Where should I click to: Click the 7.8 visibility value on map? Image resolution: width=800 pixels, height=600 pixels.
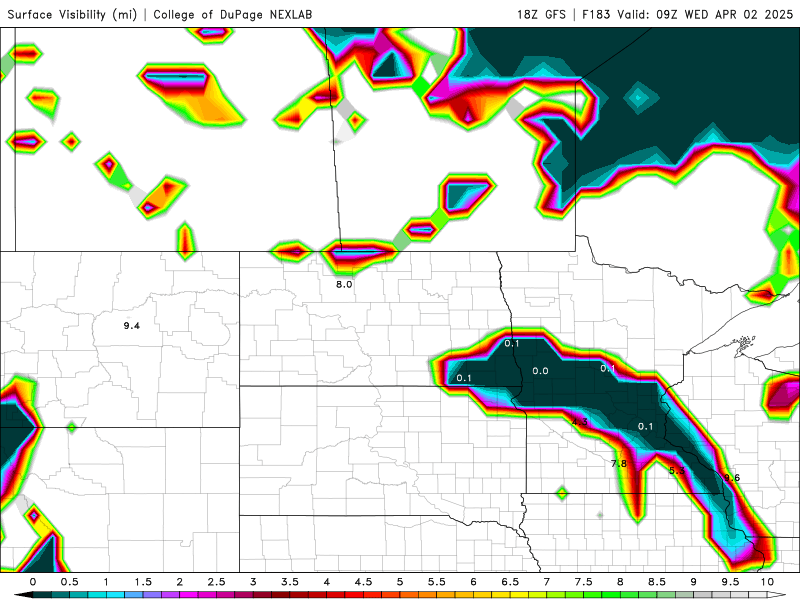(619, 463)
